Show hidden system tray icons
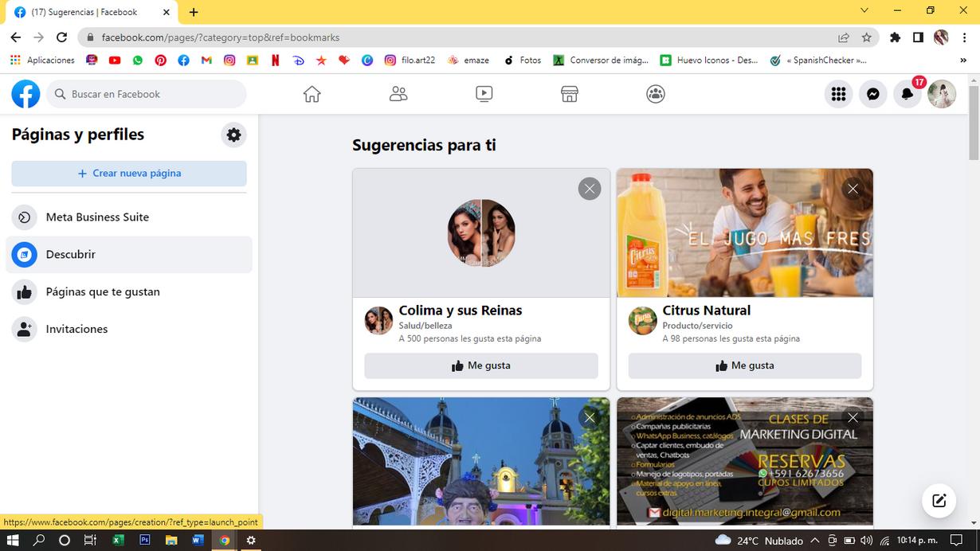 [x=814, y=541]
